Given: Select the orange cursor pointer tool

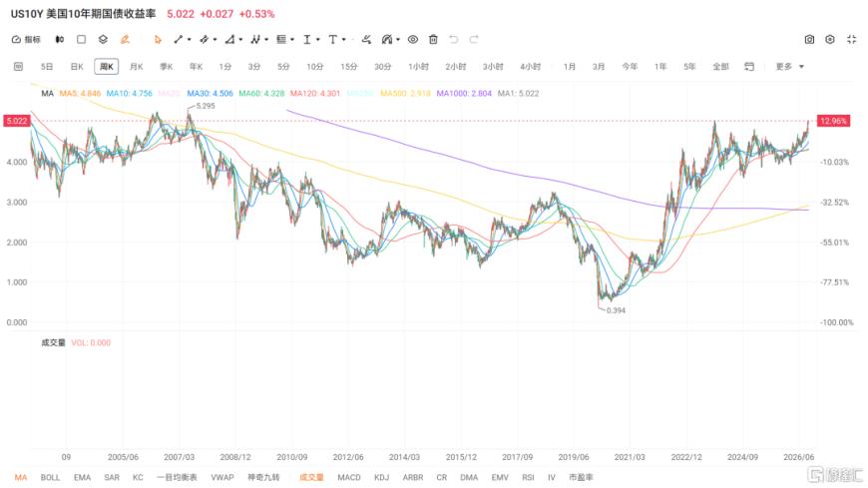Looking at the screenshot, I should (x=158, y=39).
